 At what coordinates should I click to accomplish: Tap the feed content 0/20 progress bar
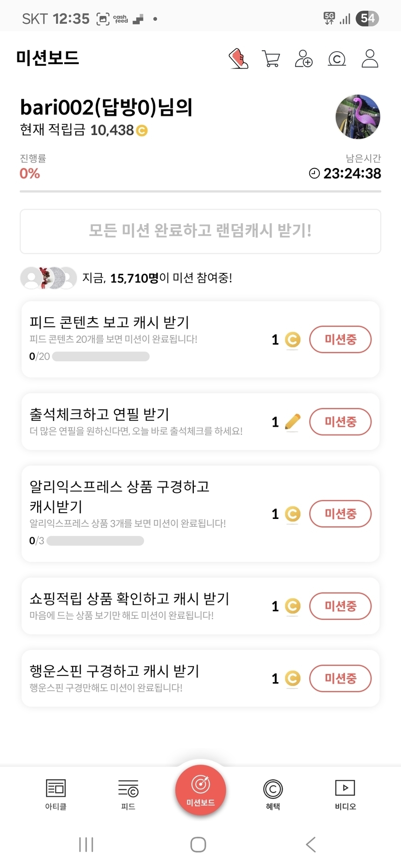point(100,357)
